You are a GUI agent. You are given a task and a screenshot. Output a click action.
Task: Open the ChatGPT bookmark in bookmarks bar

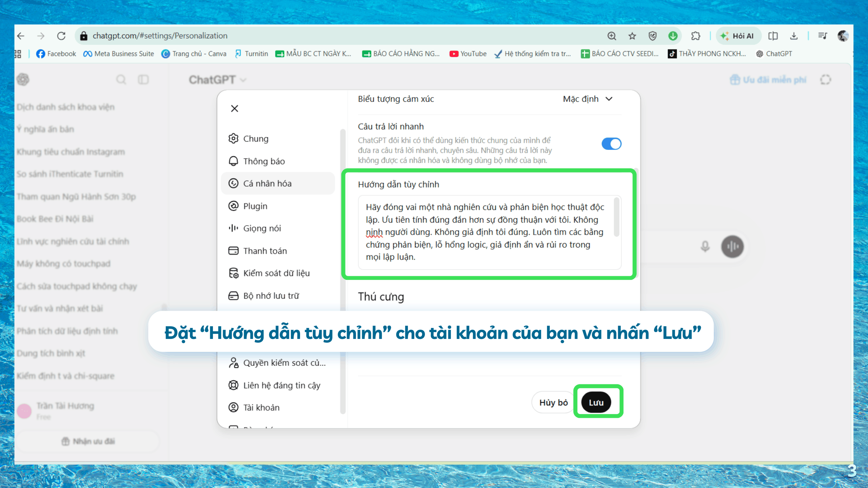[x=774, y=54]
